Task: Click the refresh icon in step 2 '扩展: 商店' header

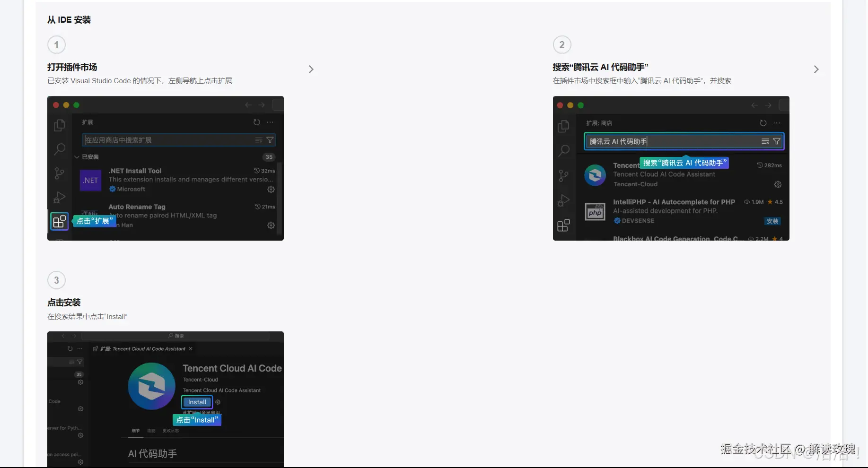Action: (x=763, y=123)
